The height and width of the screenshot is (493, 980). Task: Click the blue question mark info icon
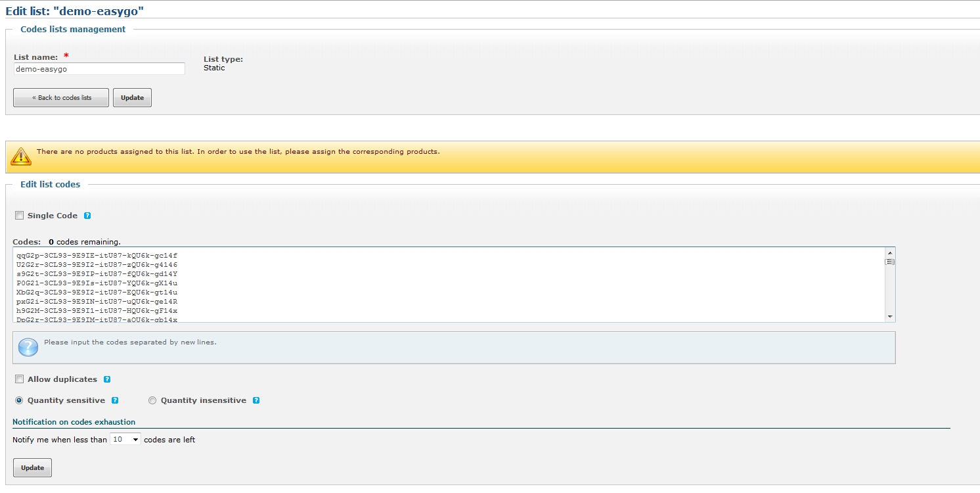28,347
